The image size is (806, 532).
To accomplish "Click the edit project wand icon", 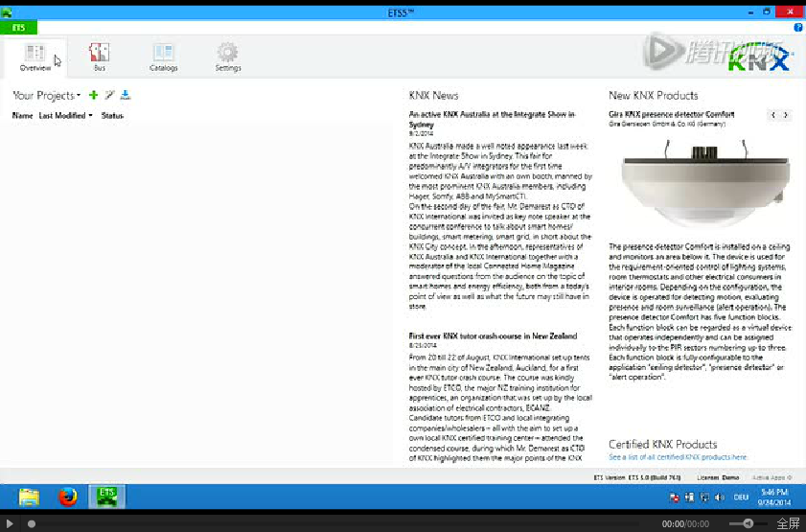I will (x=109, y=95).
